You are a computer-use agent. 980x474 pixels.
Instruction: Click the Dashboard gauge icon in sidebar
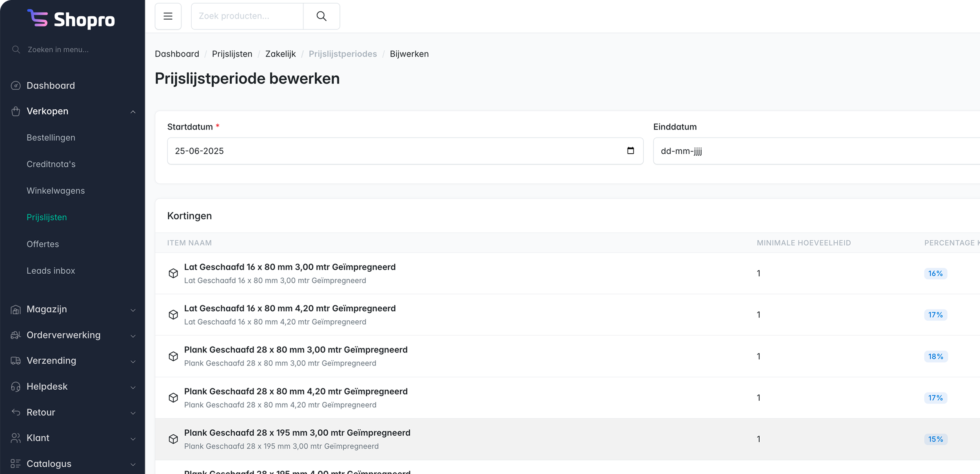[x=16, y=85]
